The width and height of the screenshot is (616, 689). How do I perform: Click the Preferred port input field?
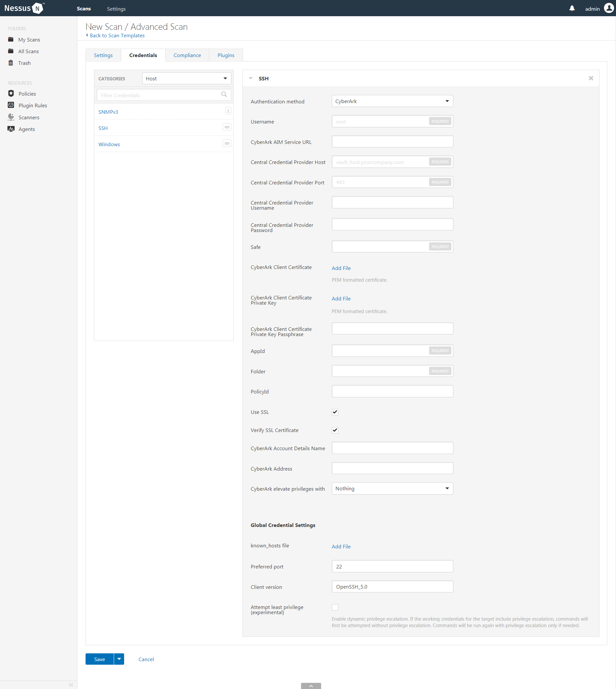pos(392,566)
